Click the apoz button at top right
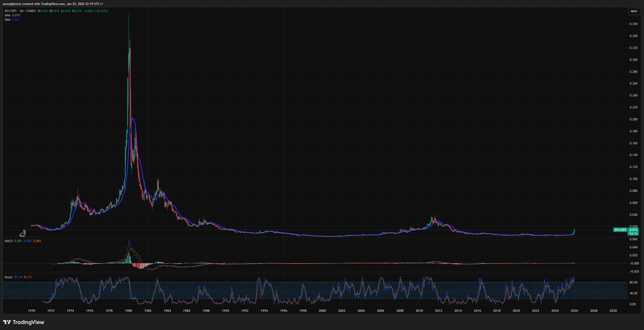 (634, 11)
